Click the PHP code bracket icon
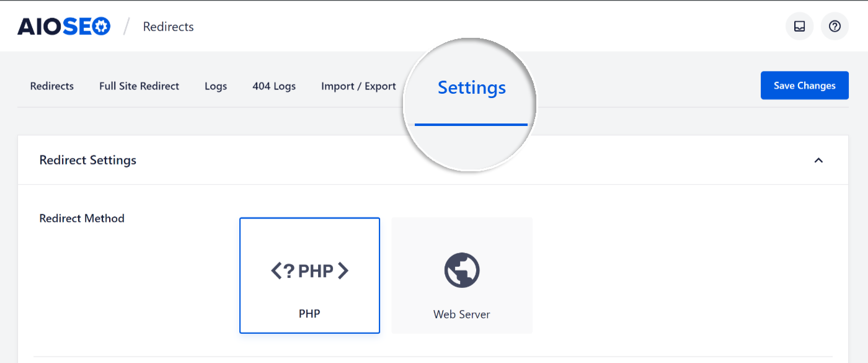868x363 pixels. click(x=309, y=271)
